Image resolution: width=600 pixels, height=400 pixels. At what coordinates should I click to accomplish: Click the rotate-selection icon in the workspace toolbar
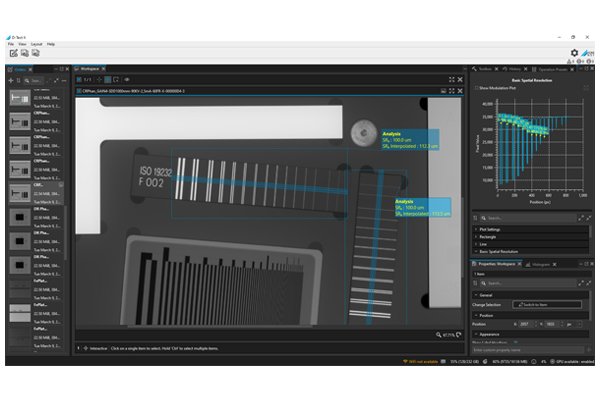click(116, 80)
